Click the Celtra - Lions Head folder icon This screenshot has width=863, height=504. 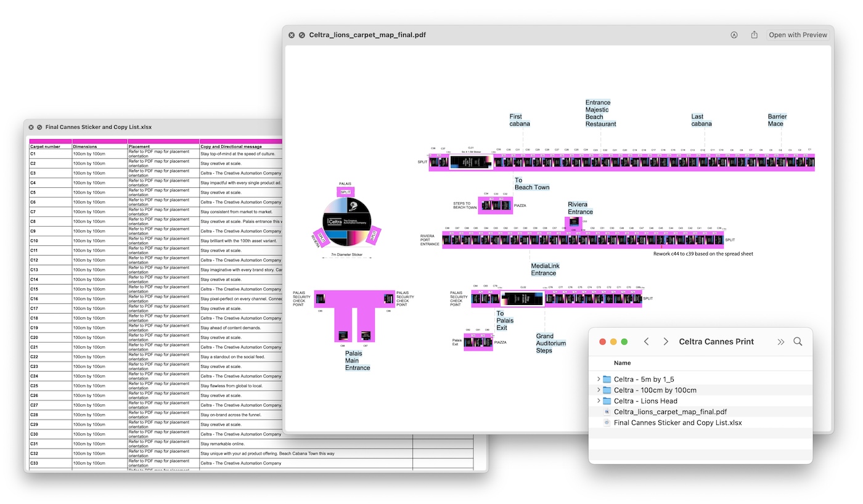coord(607,401)
